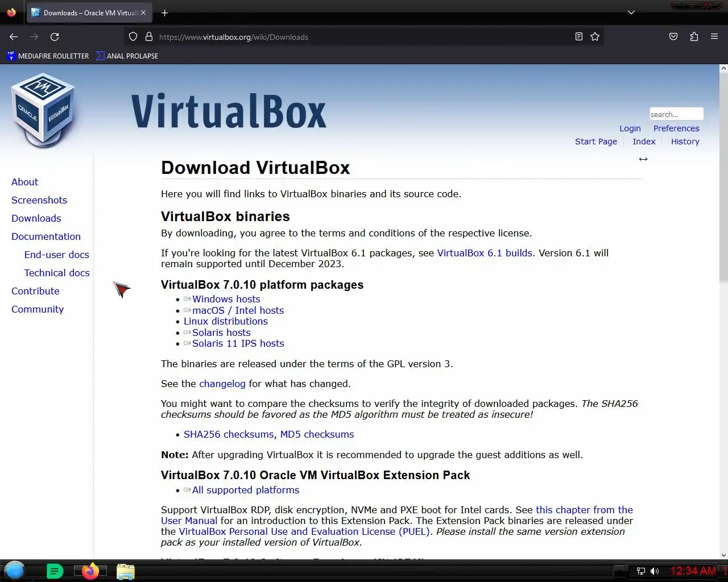The width and height of the screenshot is (728, 582).
Task: Reload the page with refresh icon
Action: 55,37
